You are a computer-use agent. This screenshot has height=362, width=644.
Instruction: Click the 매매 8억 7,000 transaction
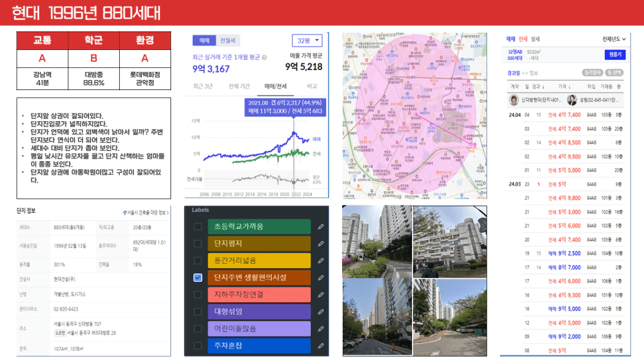click(x=566, y=267)
